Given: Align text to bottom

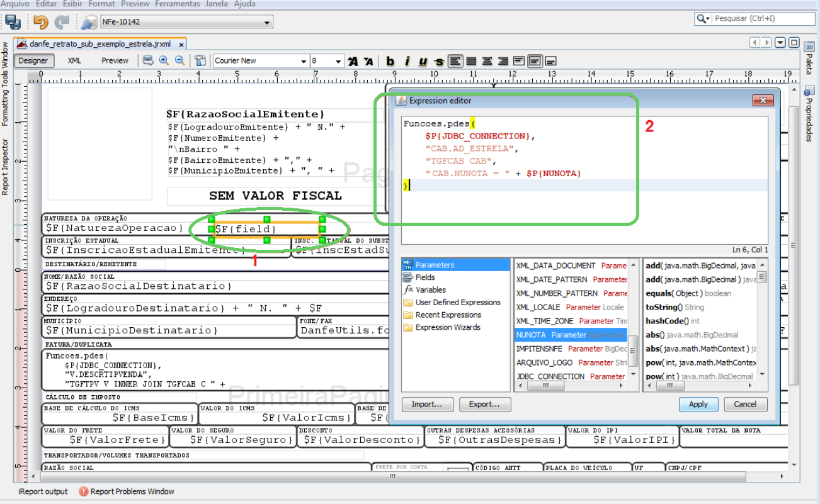Looking at the screenshot, I should tap(550, 61).
